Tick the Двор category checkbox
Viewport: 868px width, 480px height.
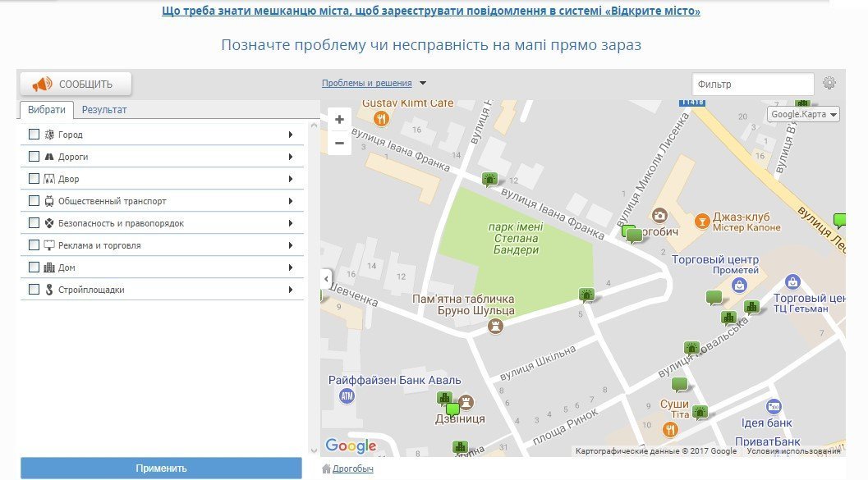[33, 178]
